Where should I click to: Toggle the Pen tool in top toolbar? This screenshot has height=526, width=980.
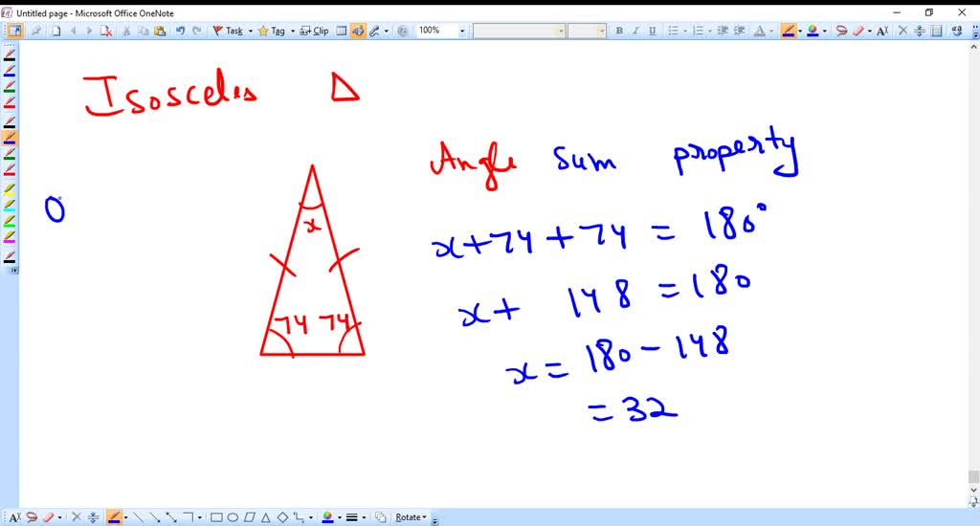(x=789, y=31)
